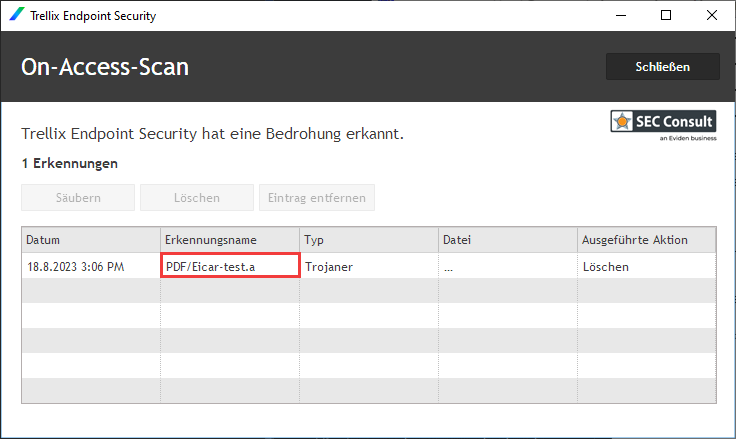736x439 pixels.
Task: Click the Eintrag entfernen button
Action: pos(316,197)
